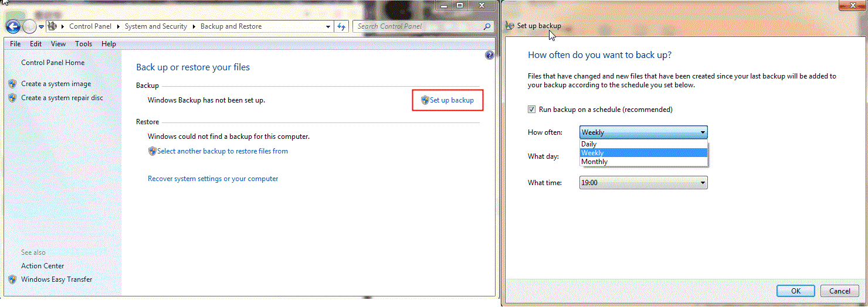Click the Back navigation arrow button
Viewport: 868px width, 307px height.
tap(13, 26)
